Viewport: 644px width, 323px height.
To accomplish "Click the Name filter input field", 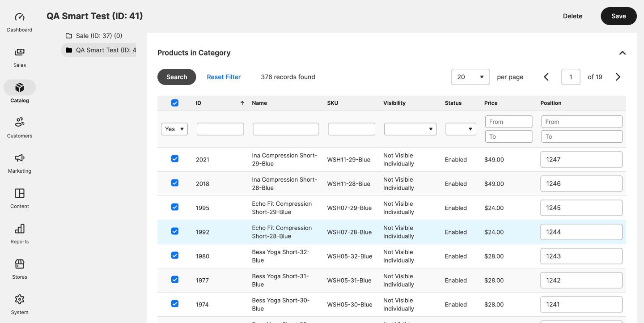I will click(x=286, y=129).
